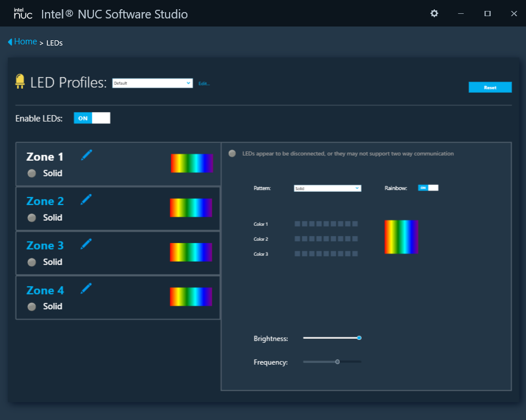The height and width of the screenshot is (420, 526).
Task: Click the large rainbow preview swatch
Action: tap(401, 237)
